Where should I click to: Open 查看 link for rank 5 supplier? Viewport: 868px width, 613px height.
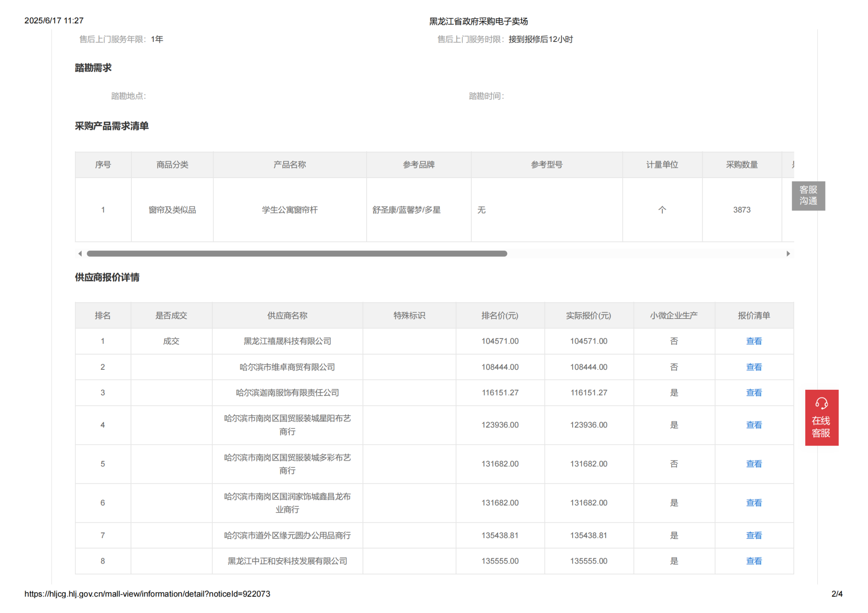coord(754,464)
